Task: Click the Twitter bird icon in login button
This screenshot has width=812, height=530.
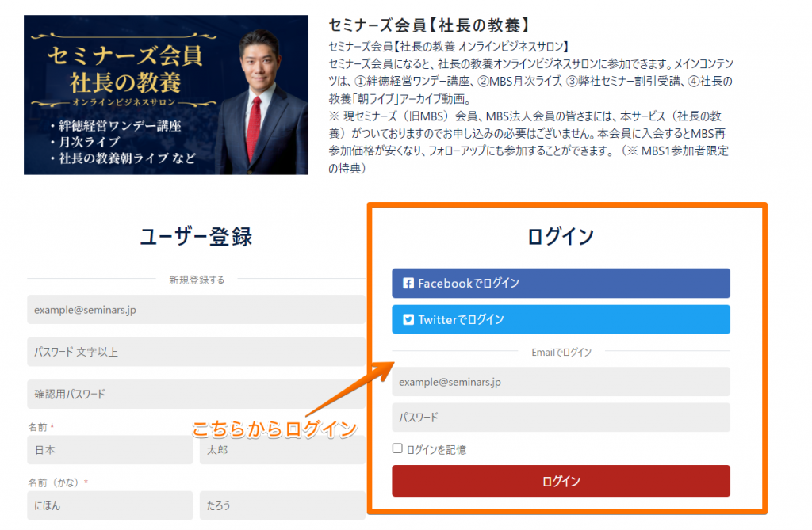Action: [x=408, y=319]
